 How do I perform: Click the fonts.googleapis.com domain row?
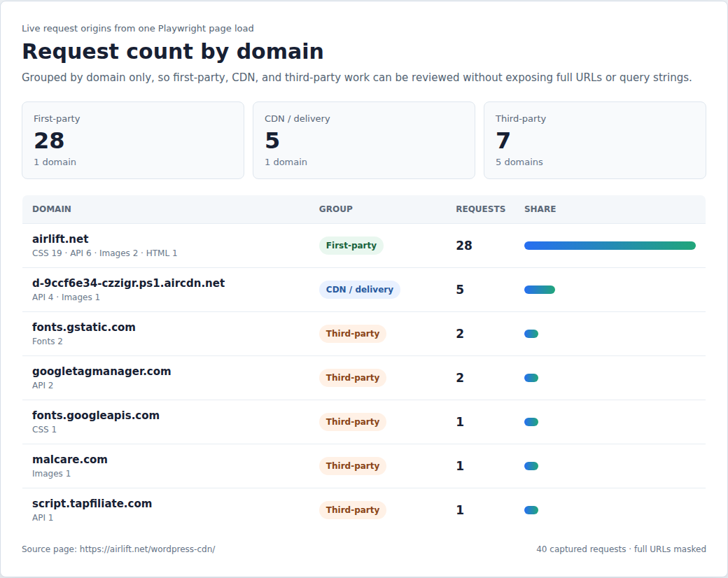point(363,422)
